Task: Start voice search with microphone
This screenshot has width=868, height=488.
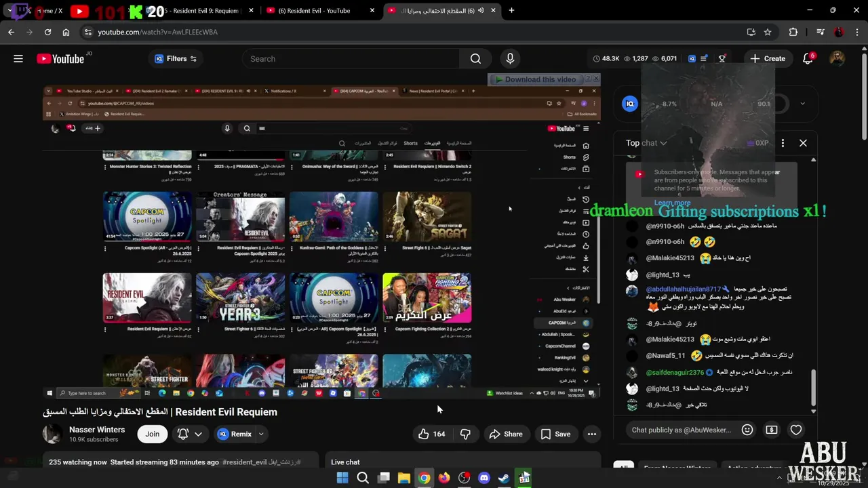Action: pos(510,59)
